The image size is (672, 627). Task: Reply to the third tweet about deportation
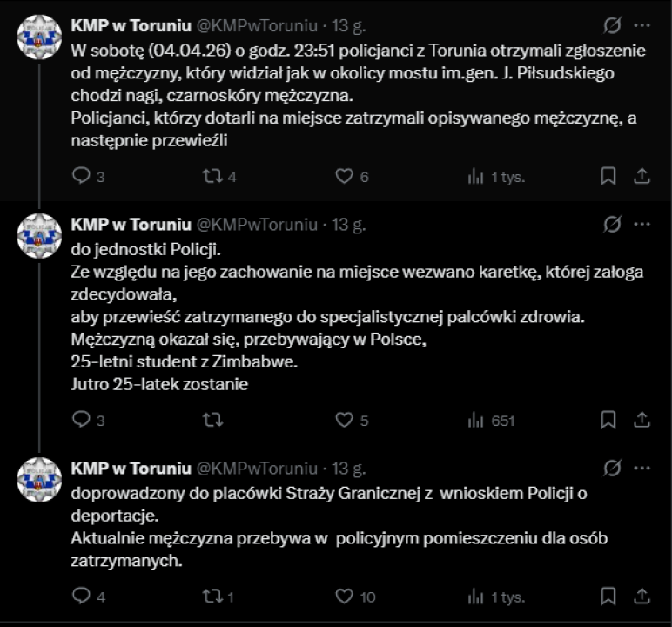click(x=81, y=597)
